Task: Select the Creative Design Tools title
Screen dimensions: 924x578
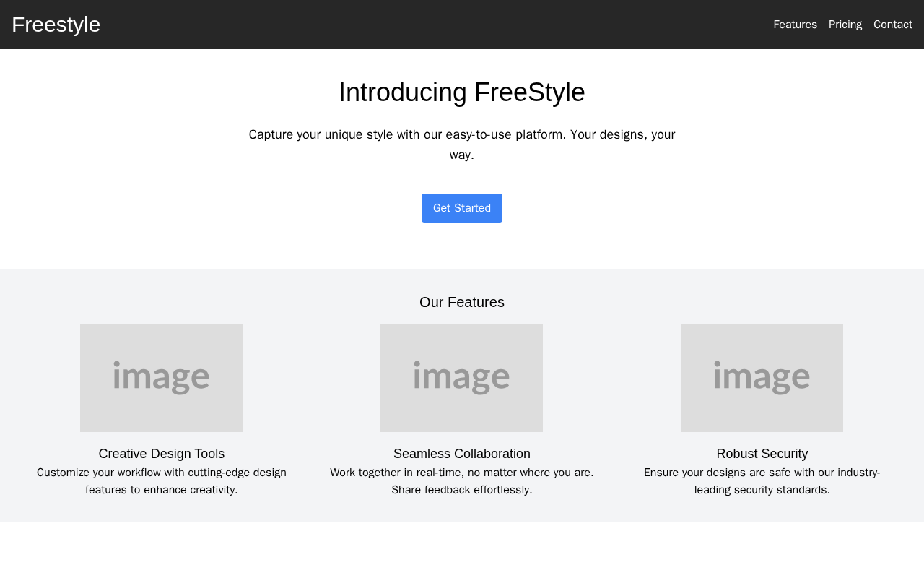Action: [162, 454]
